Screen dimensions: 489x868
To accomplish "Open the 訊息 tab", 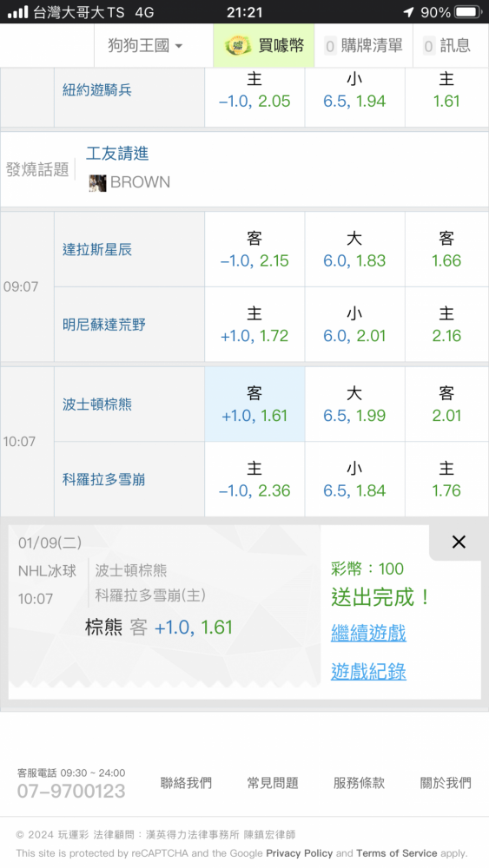I will [447, 46].
